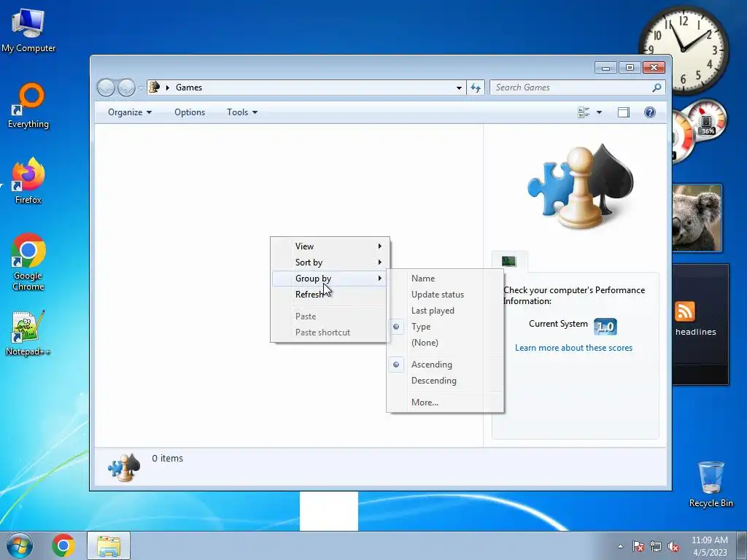The height and width of the screenshot is (560, 747).
Task: Click the refresh icon beside address bar
Action: coord(476,87)
